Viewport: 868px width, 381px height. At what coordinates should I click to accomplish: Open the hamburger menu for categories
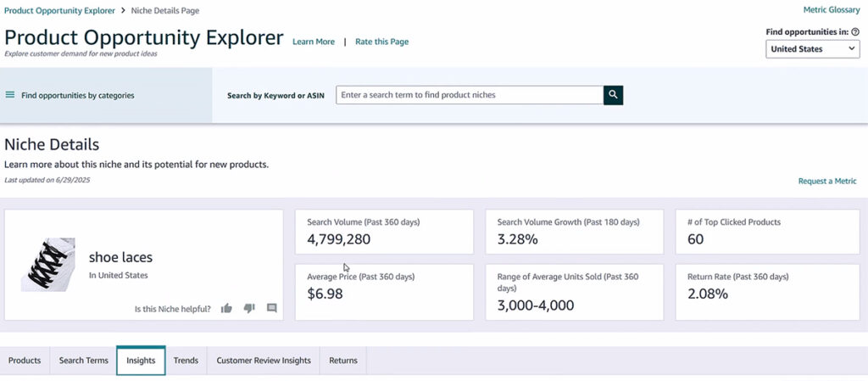pyautogui.click(x=10, y=95)
